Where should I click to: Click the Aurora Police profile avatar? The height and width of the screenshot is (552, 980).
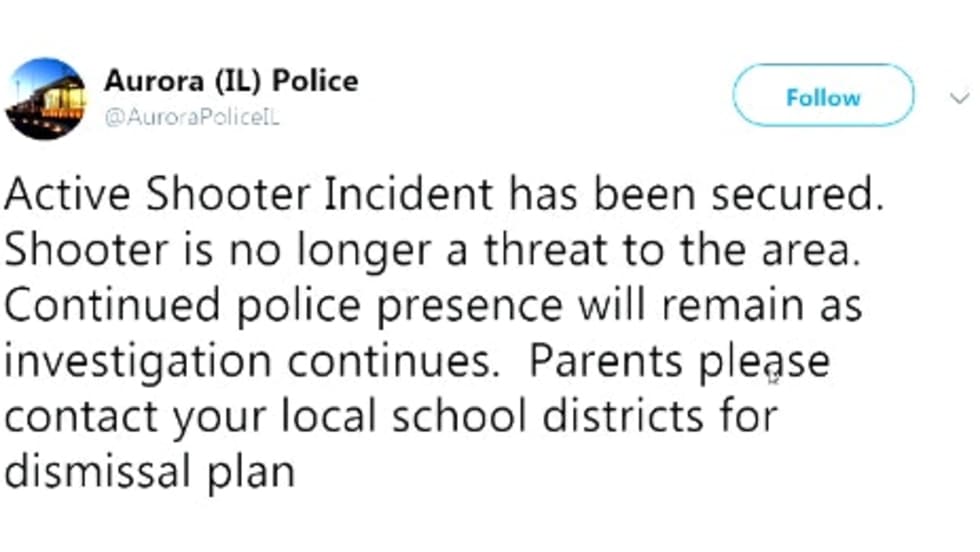click(46, 99)
